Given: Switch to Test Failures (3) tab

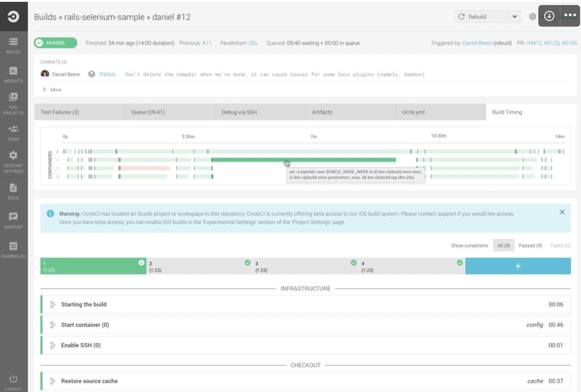Looking at the screenshot, I should (79, 112).
